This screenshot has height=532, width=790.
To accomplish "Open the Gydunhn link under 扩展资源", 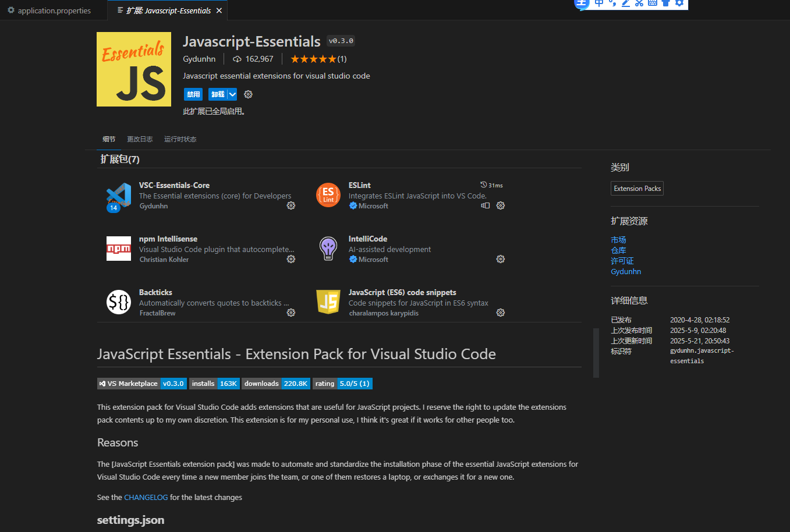I will click(x=626, y=271).
